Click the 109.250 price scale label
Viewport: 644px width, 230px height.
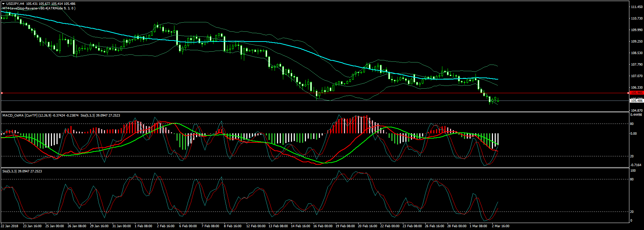tap(637, 42)
